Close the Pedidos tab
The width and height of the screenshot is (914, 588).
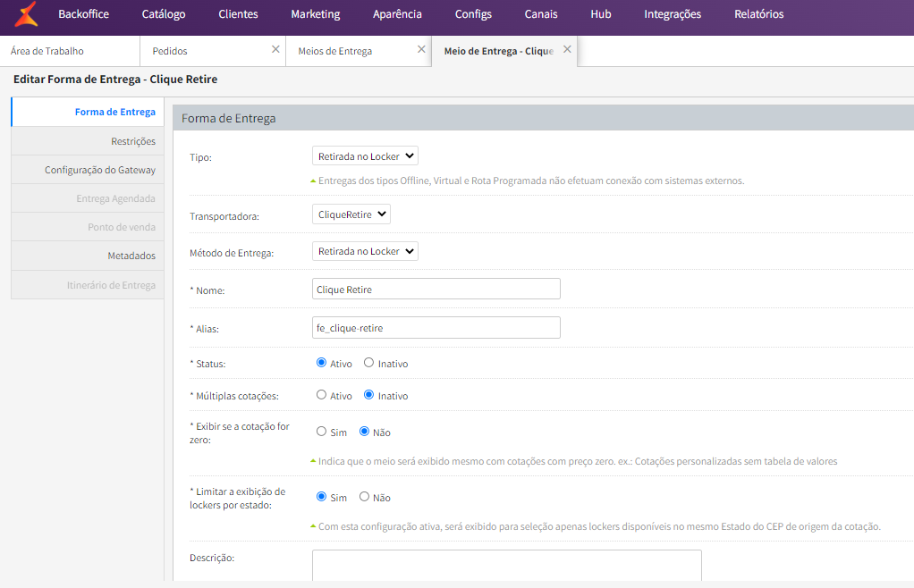coord(275,49)
